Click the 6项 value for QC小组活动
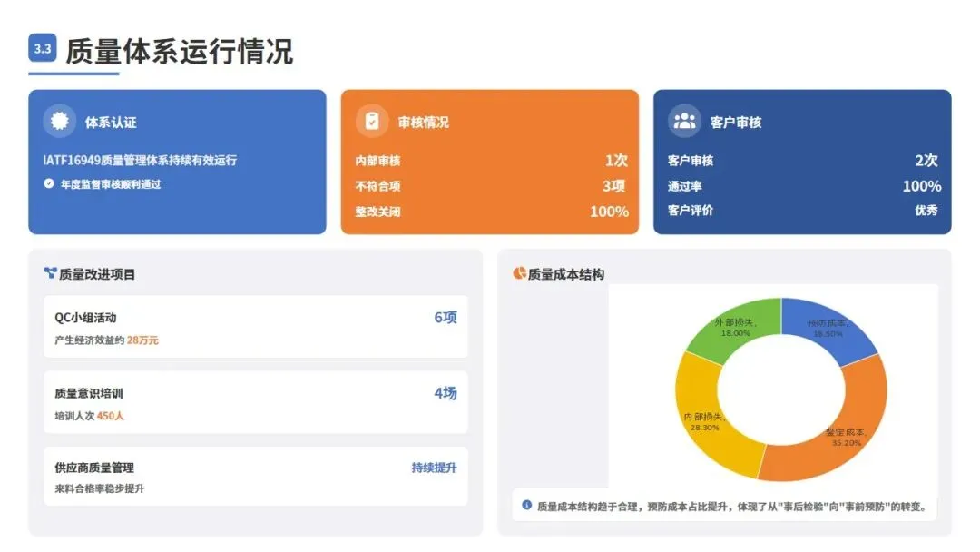Viewport: 980px width, 552px height. [446, 318]
